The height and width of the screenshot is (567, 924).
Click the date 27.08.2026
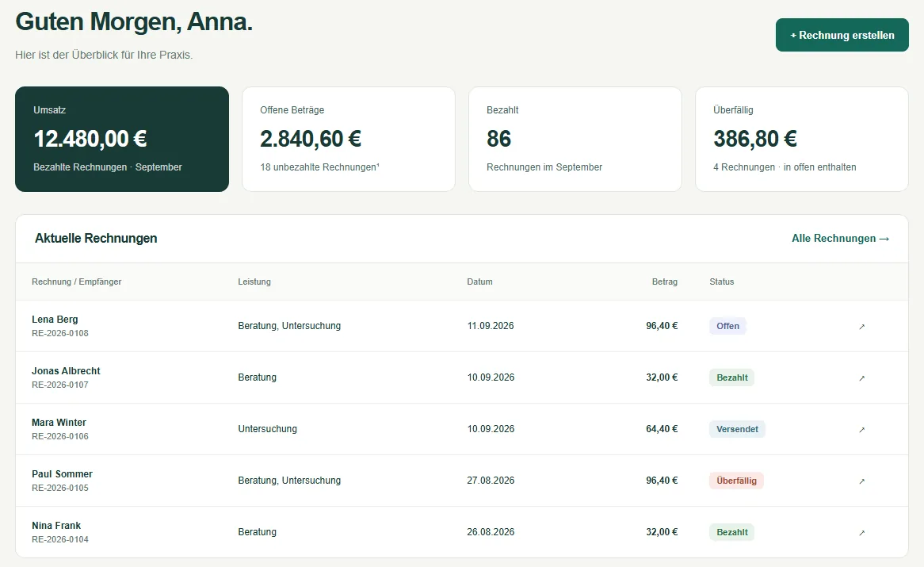(x=491, y=481)
